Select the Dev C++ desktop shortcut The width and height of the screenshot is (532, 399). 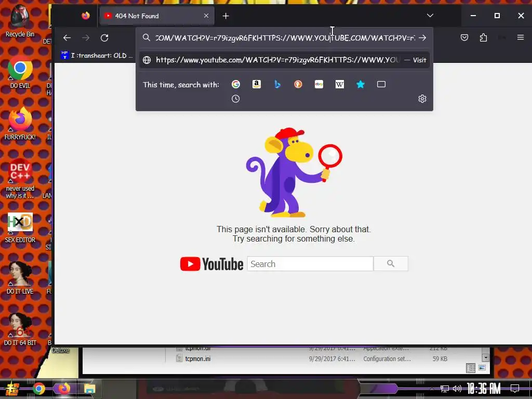[x=20, y=179]
